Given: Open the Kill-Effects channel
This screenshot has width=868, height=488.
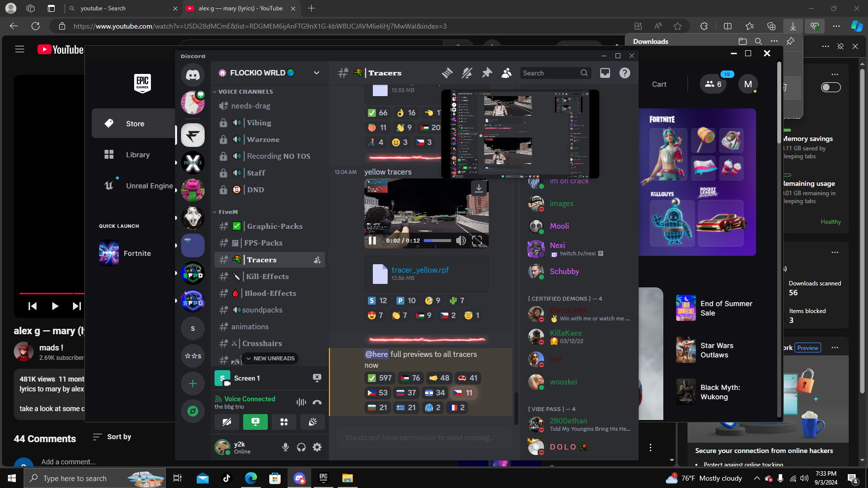Looking at the screenshot, I should (x=270, y=277).
